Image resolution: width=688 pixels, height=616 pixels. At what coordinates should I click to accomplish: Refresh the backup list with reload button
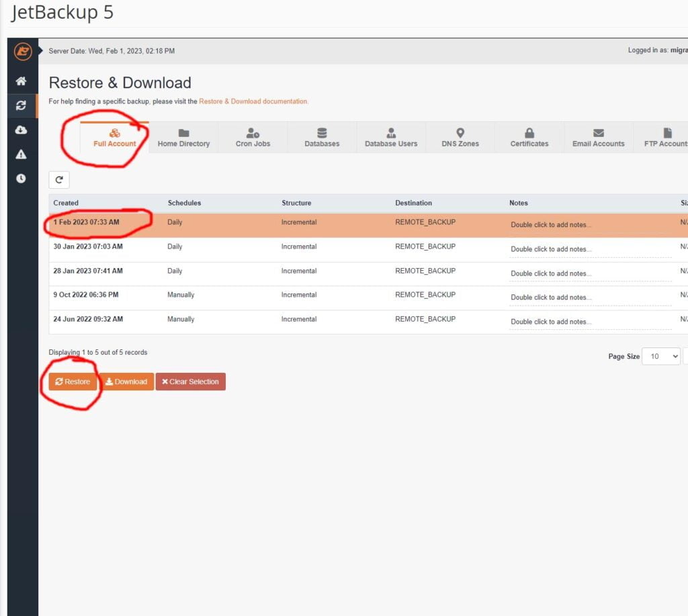click(x=59, y=179)
